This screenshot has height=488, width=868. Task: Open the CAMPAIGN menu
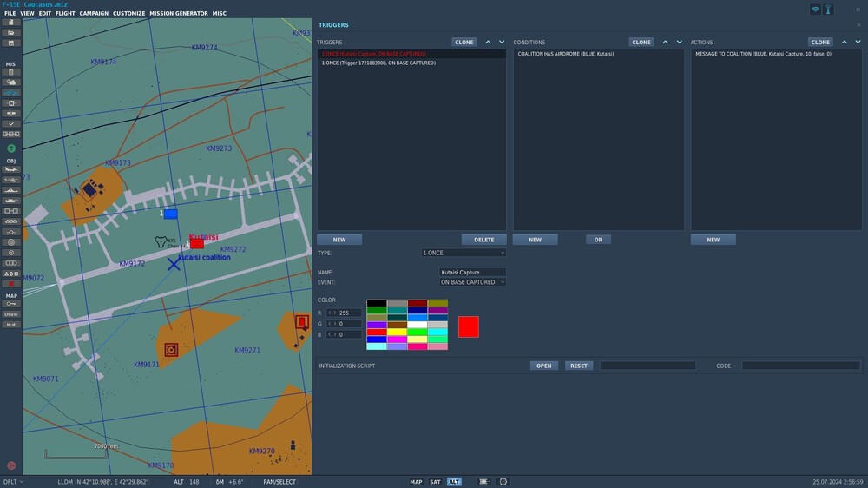point(94,14)
